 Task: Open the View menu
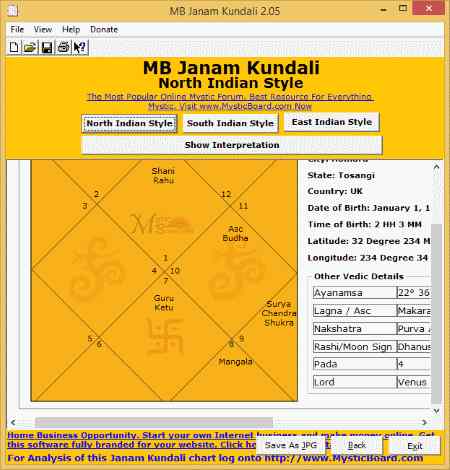tap(43, 29)
